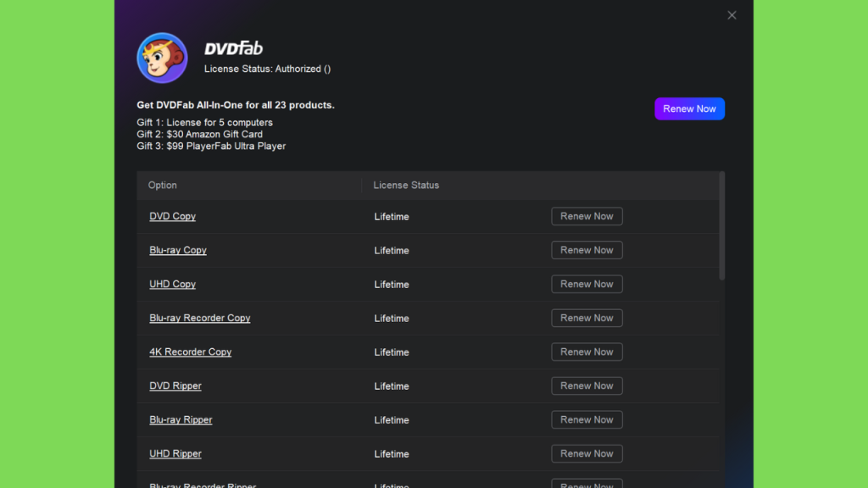Image resolution: width=868 pixels, height=488 pixels.
Task: Open the DVD Copy link
Action: (x=172, y=216)
